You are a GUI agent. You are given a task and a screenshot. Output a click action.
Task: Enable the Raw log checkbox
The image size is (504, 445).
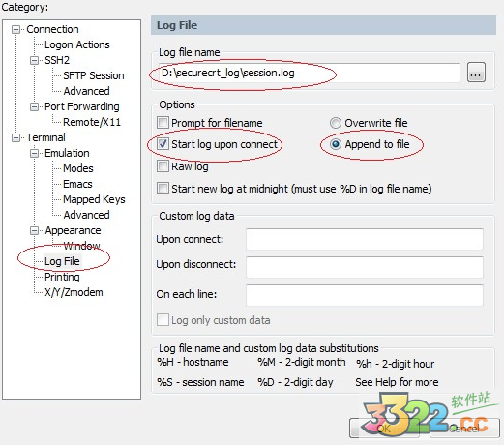(x=163, y=166)
